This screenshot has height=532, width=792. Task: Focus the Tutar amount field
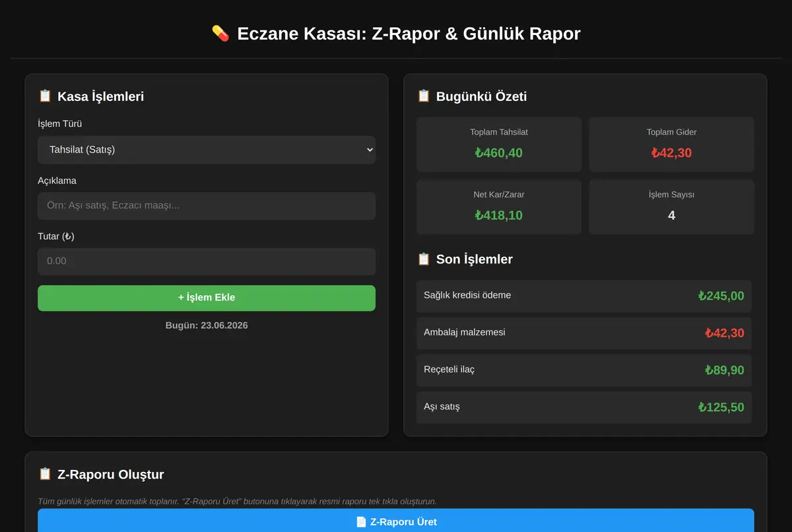(207, 261)
